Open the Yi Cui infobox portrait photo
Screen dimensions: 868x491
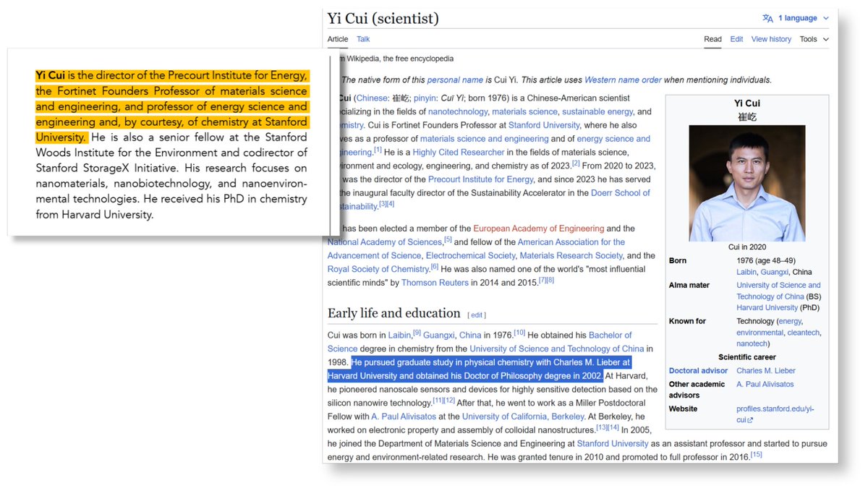pyautogui.click(x=747, y=183)
